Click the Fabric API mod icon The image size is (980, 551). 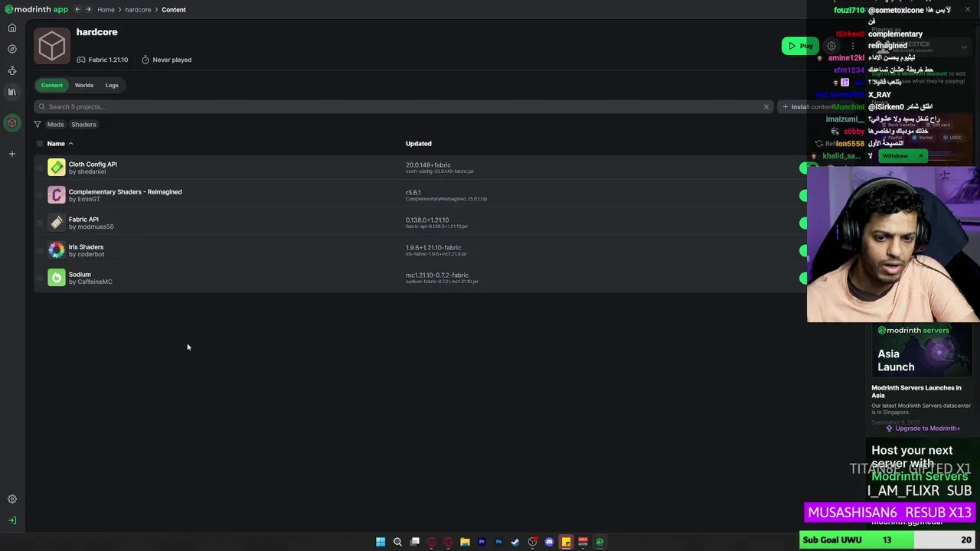pos(57,223)
